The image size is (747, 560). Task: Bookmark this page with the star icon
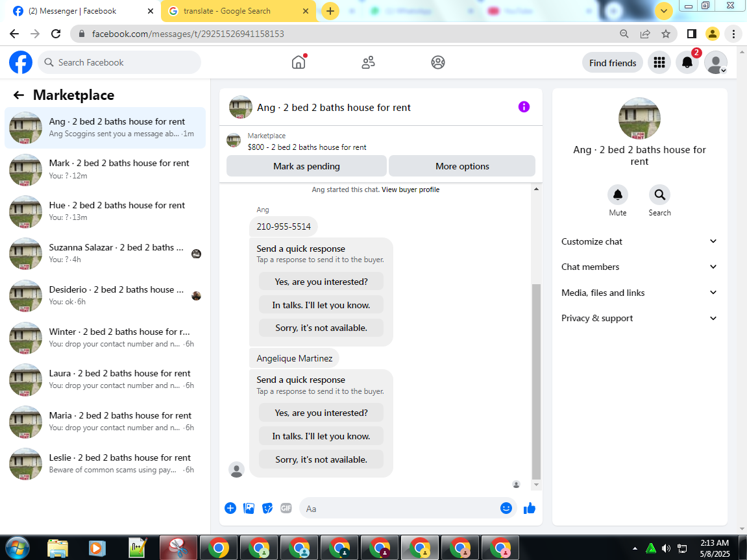click(666, 34)
